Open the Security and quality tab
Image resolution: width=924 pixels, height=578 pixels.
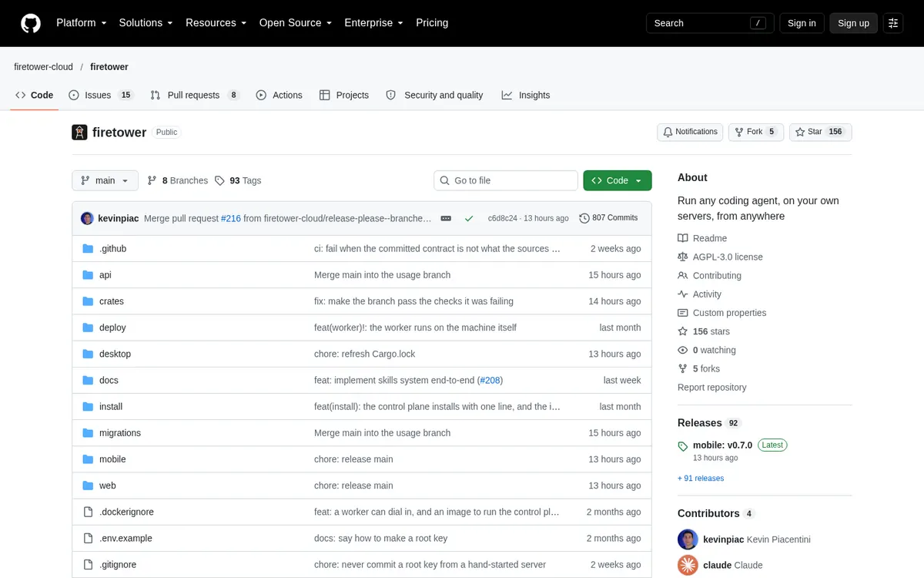[x=434, y=95]
